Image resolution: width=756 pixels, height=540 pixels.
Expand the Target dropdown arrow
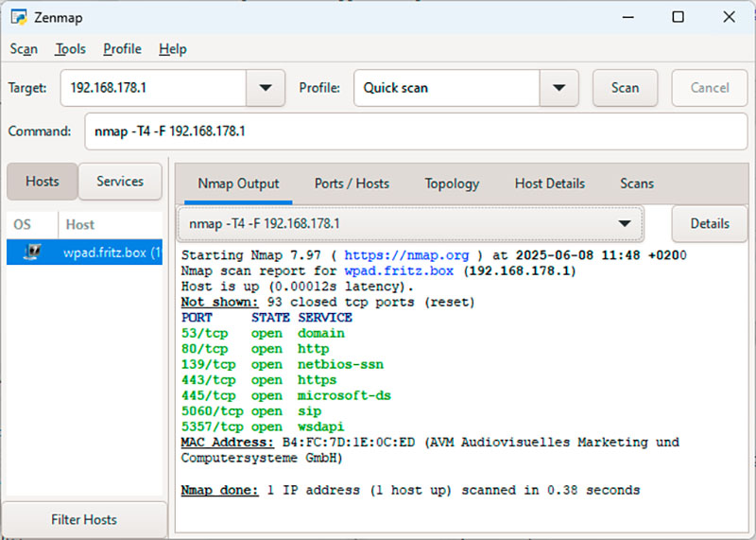(x=266, y=88)
